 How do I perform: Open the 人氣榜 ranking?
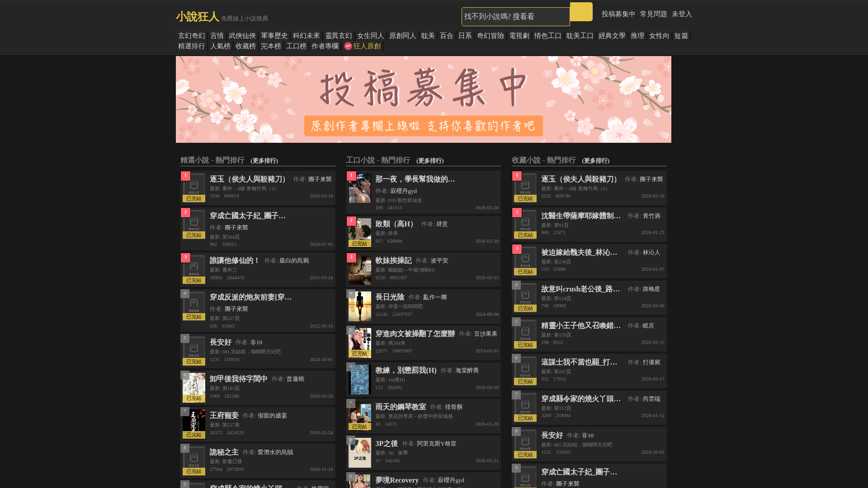(x=221, y=46)
